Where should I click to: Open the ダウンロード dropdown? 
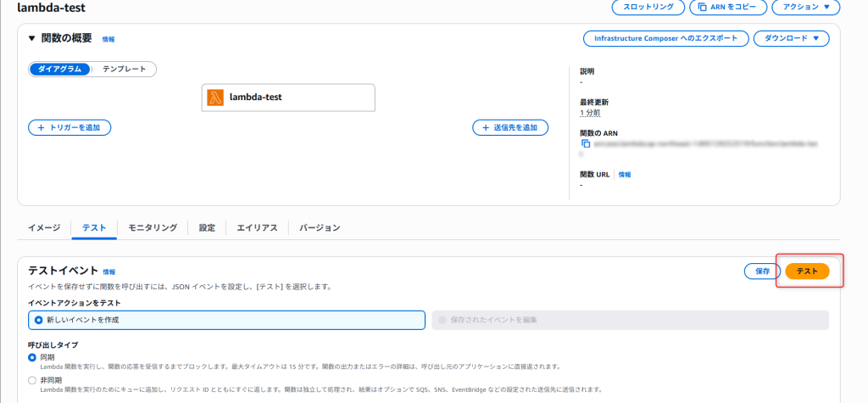coord(791,38)
